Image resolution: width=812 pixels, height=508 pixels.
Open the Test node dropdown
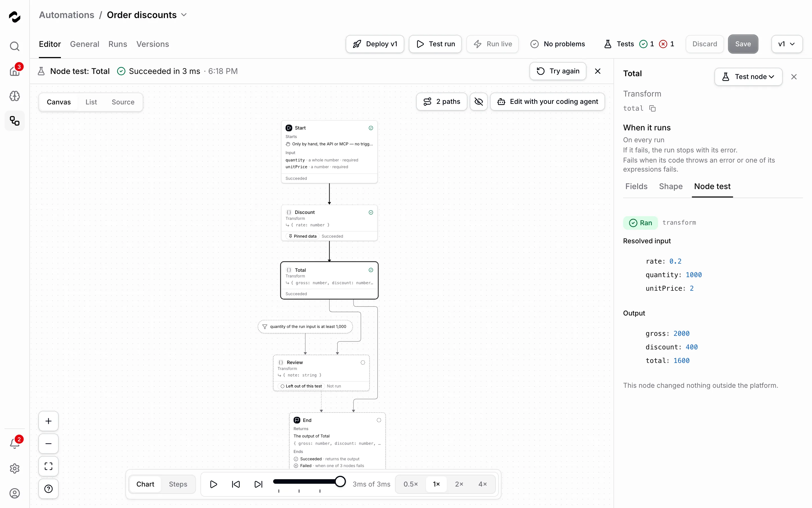point(748,76)
